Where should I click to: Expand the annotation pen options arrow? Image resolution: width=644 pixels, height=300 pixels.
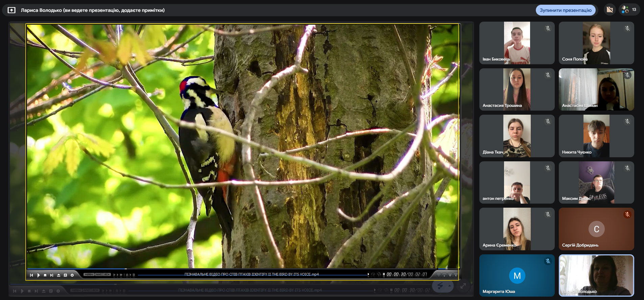click(x=450, y=286)
